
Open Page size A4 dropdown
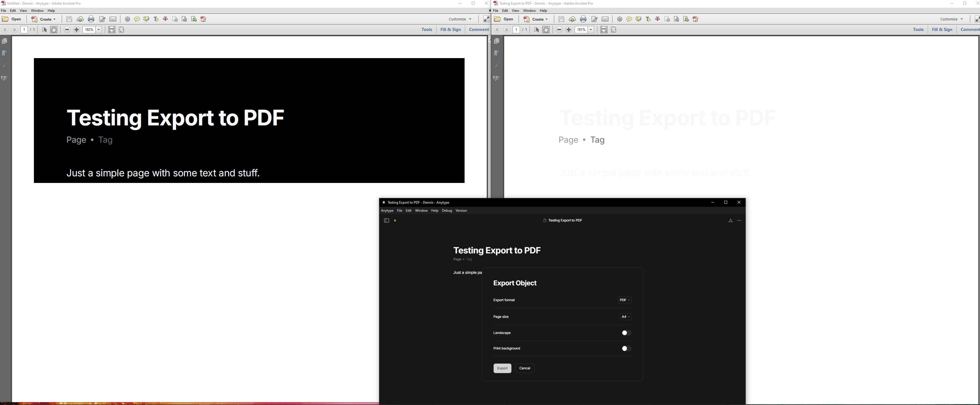[625, 317]
